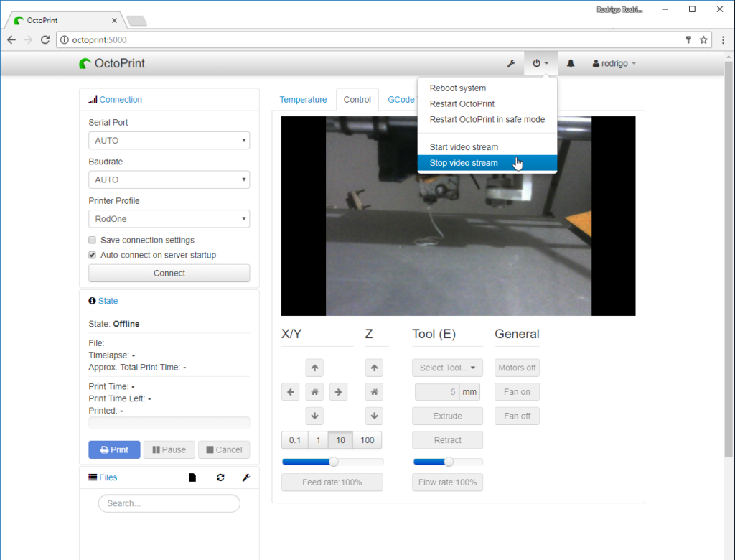The image size is (735, 560).
Task: Turn Fan off
Action: (517, 416)
